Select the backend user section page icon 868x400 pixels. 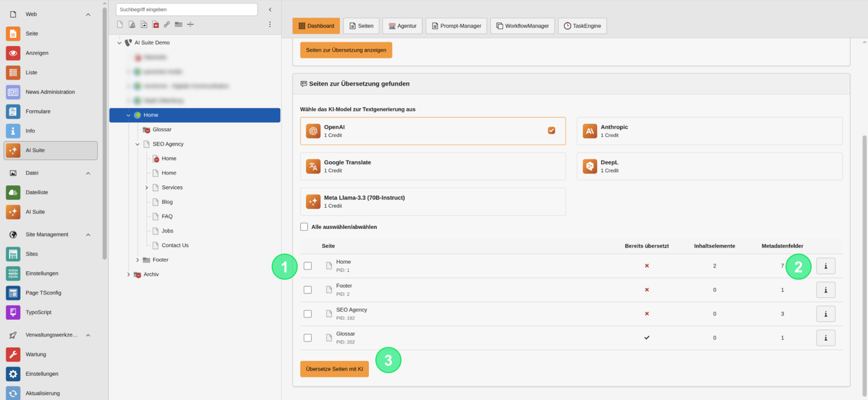click(x=132, y=25)
